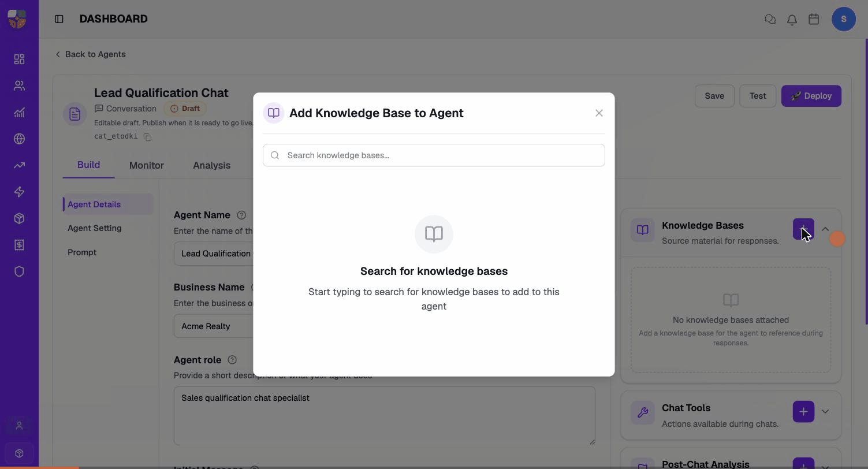Click the Search knowledge bases field
The height and width of the screenshot is (469, 868).
click(x=434, y=155)
